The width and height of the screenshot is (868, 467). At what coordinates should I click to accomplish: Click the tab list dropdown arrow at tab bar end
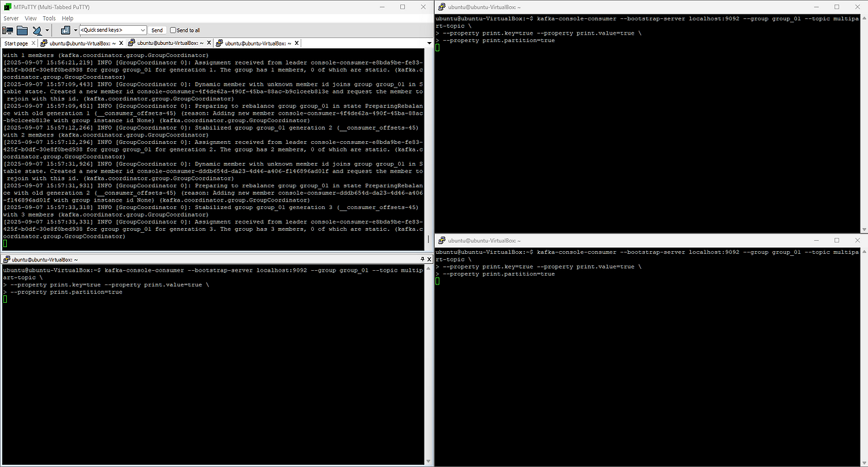click(429, 43)
